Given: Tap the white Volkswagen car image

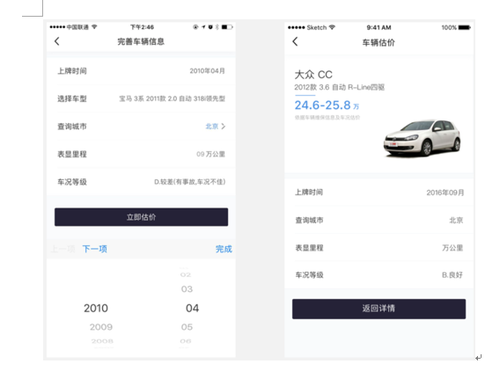Looking at the screenshot, I should point(422,138).
